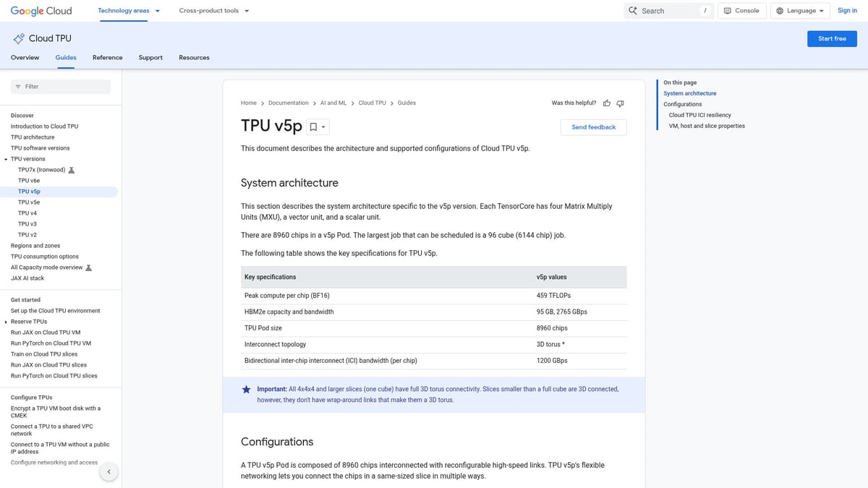
Task: Click the Start free button
Action: [x=832, y=38]
